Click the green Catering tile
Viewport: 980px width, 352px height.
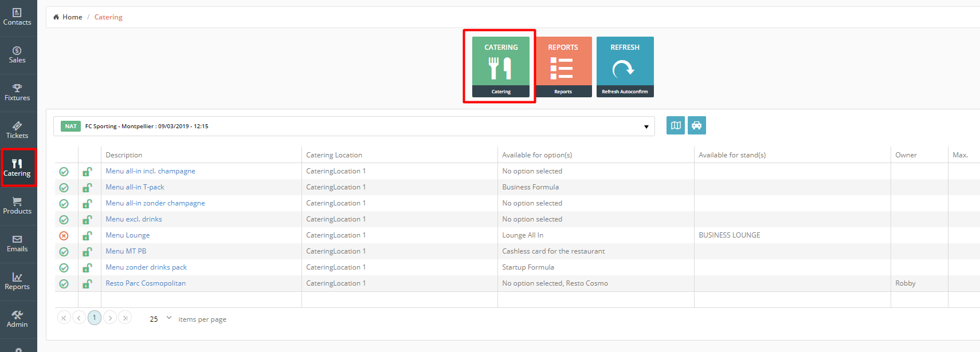(x=501, y=67)
